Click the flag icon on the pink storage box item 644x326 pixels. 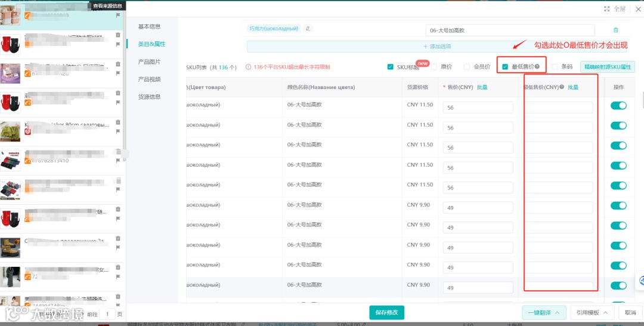(x=118, y=15)
